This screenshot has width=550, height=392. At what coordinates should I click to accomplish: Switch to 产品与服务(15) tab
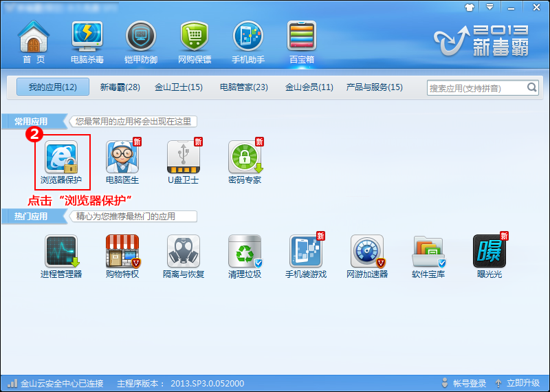[374, 87]
